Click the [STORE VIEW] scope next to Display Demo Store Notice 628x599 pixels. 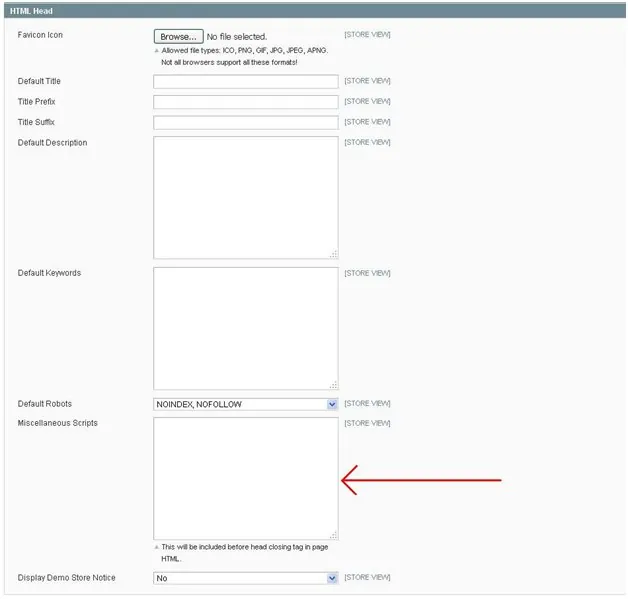pos(367,577)
